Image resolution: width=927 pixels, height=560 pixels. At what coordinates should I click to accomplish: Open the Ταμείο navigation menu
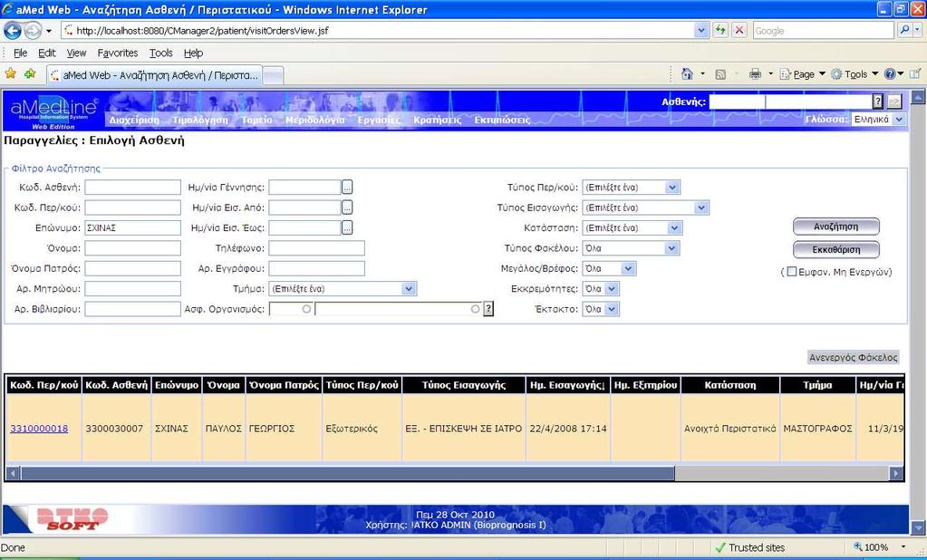pos(256,120)
